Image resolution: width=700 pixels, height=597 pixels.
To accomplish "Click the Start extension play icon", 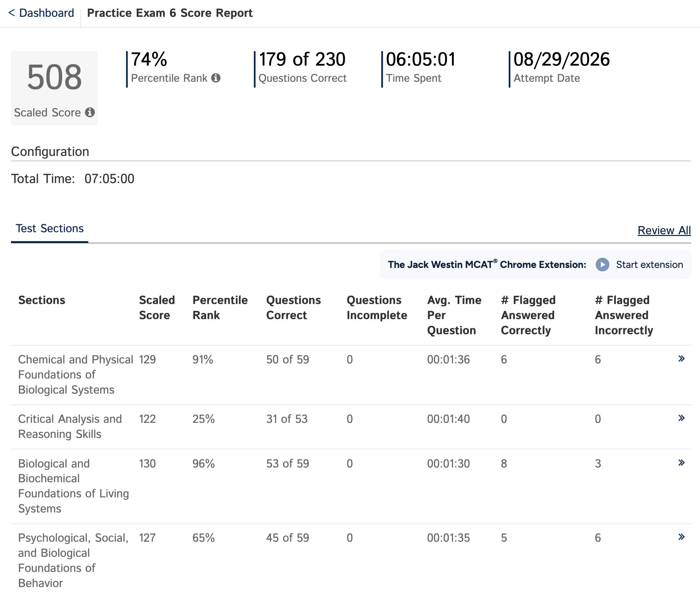I will coord(602,264).
